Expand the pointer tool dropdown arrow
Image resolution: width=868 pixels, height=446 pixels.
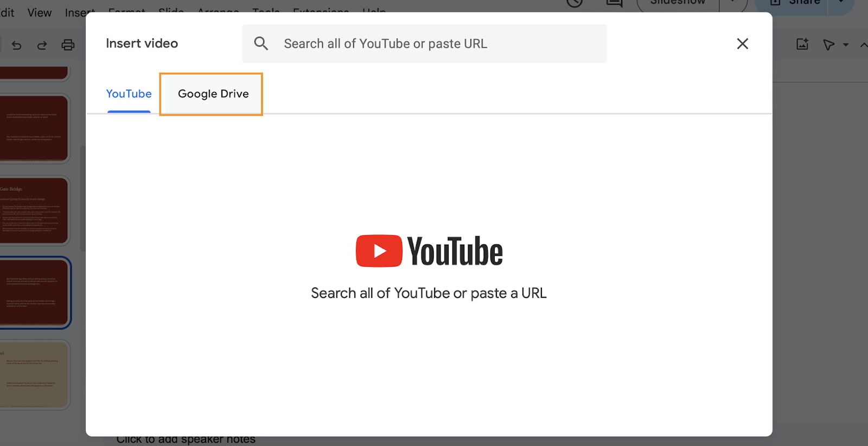(x=846, y=45)
